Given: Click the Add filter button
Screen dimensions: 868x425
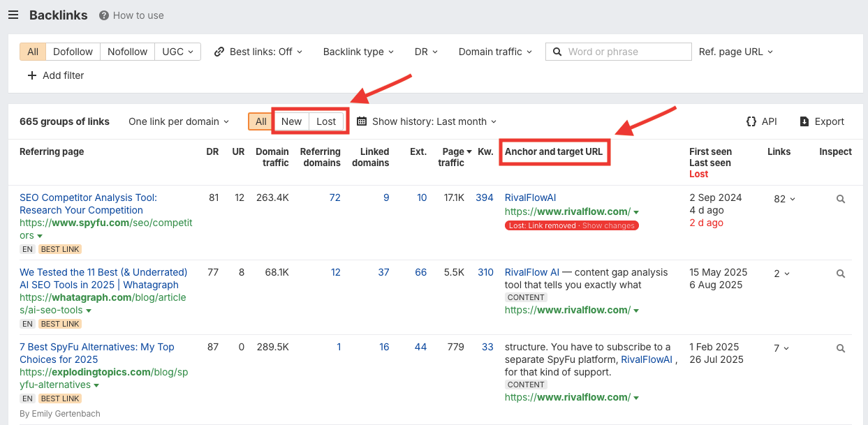Looking at the screenshot, I should [x=56, y=75].
